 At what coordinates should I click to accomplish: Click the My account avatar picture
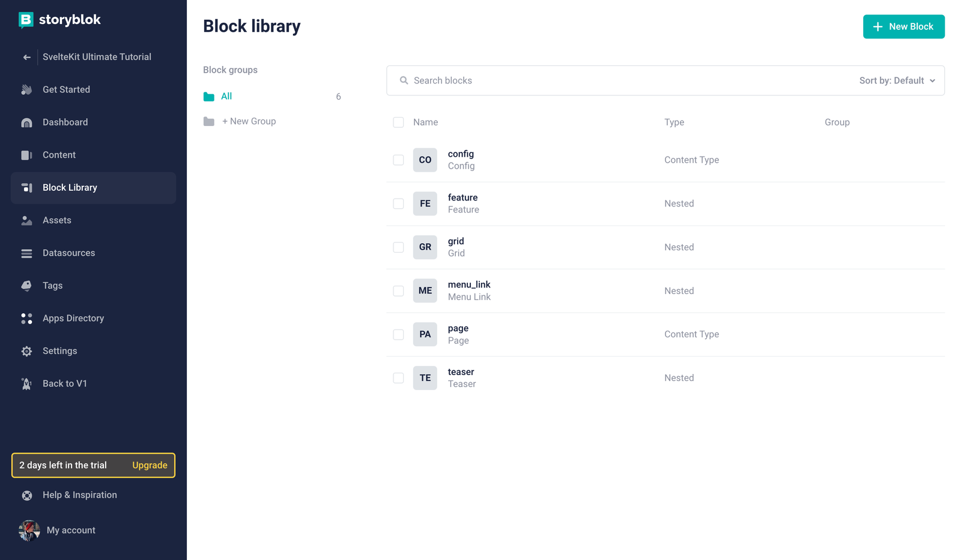(29, 531)
